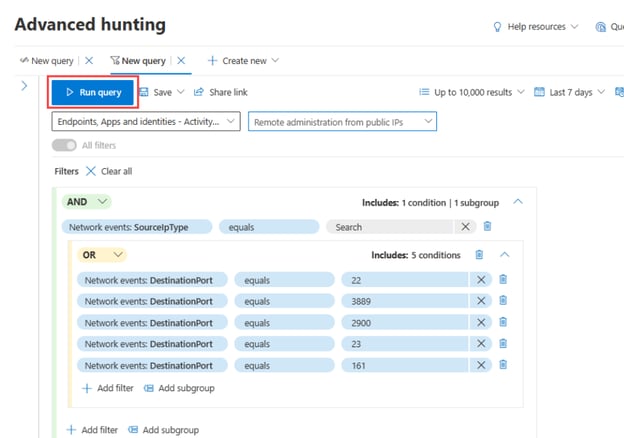Clear the value 2900
The image size is (624, 438).
(x=481, y=323)
